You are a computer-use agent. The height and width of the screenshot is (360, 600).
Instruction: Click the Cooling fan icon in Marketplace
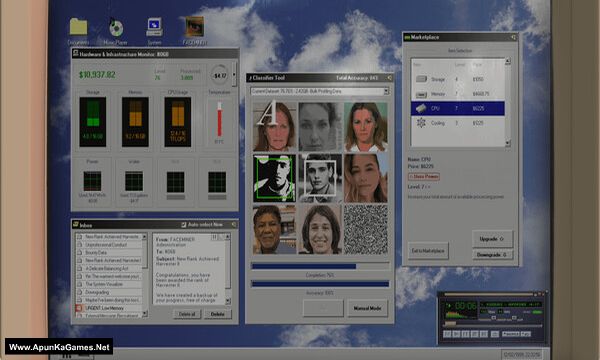tap(421, 123)
